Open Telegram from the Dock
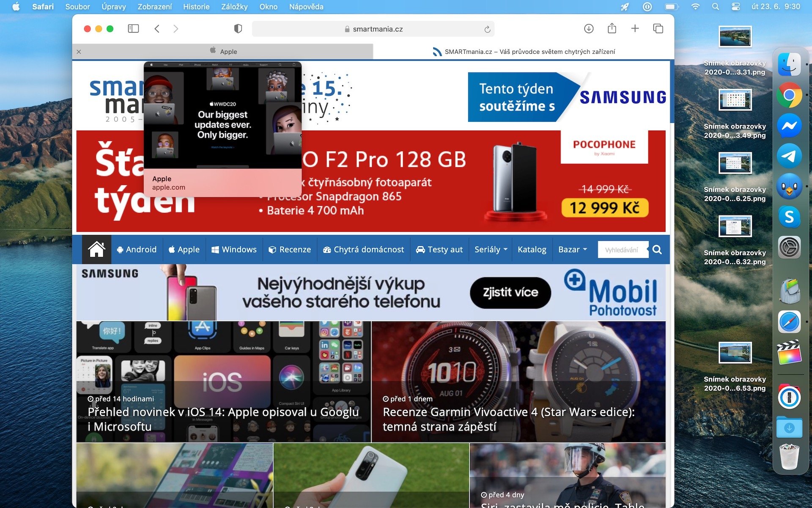Image resolution: width=812 pixels, height=508 pixels. click(x=789, y=156)
